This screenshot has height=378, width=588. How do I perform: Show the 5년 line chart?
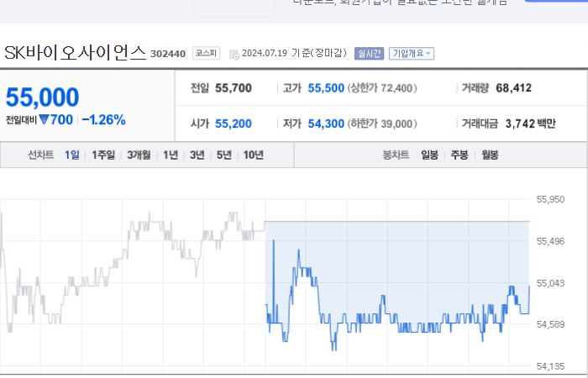224,155
